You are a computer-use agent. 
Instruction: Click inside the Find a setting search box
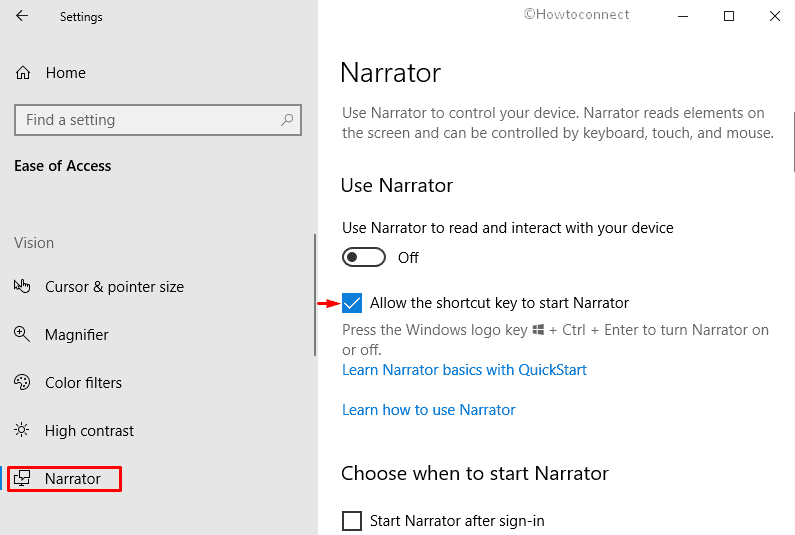tap(158, 120)
